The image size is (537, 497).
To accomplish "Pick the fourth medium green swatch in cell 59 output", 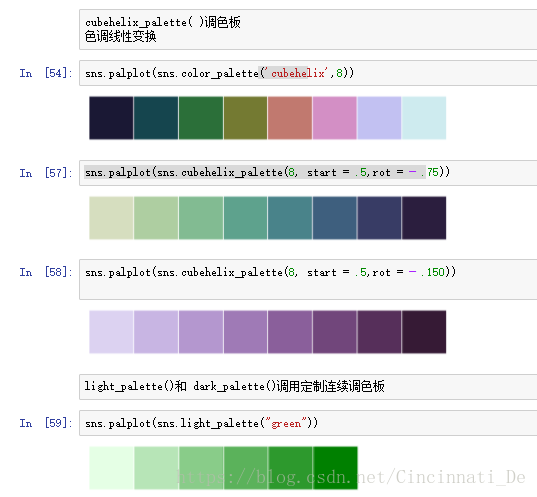I will (x=246, y=468).
